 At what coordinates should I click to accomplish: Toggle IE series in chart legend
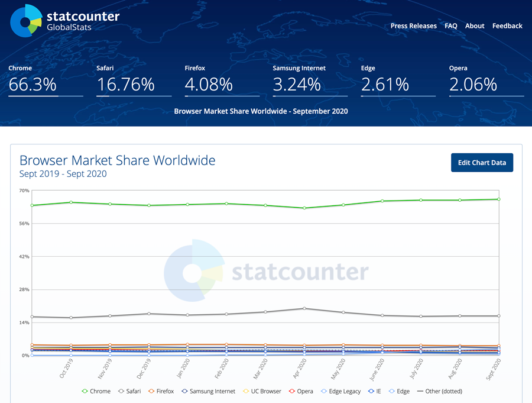[375, 391]
